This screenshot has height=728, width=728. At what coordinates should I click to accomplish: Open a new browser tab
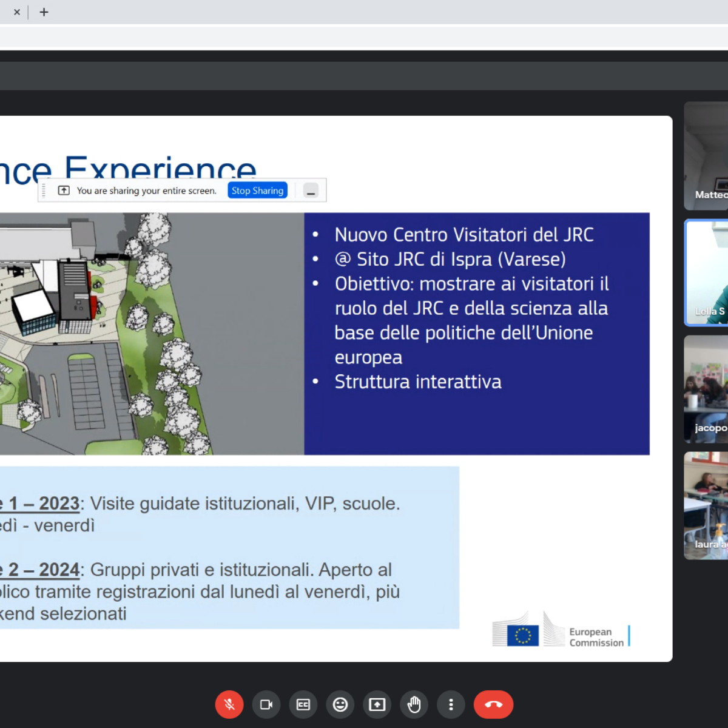(44, 12)
